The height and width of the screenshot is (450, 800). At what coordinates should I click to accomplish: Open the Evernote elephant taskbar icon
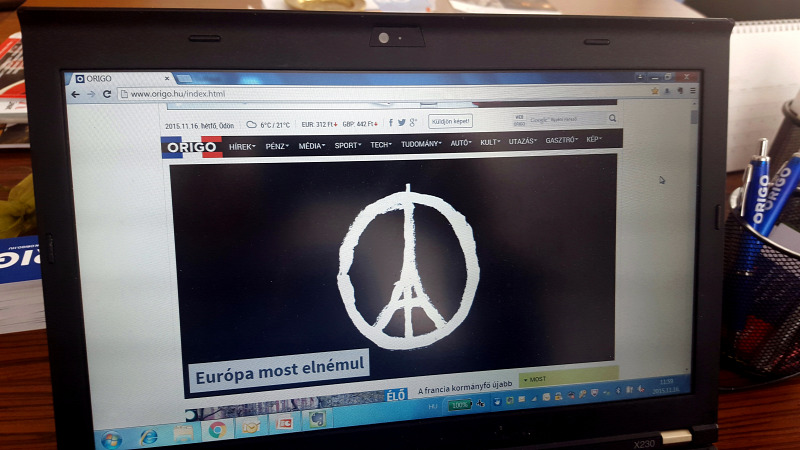pyautogui.click(x=317, y=420)
